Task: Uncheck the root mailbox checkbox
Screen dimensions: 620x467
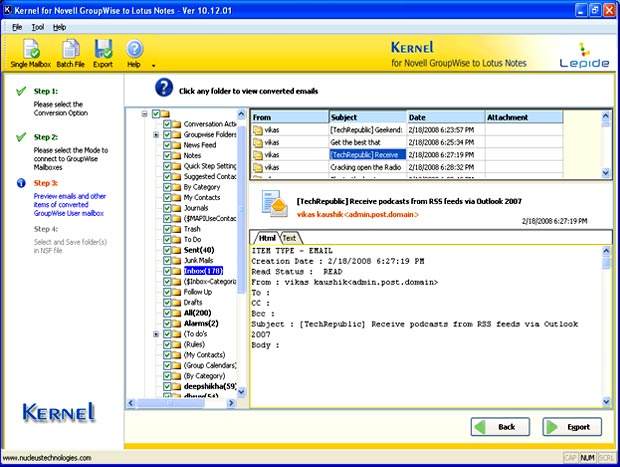Action: pyautogui.click(x=156, y=114)
